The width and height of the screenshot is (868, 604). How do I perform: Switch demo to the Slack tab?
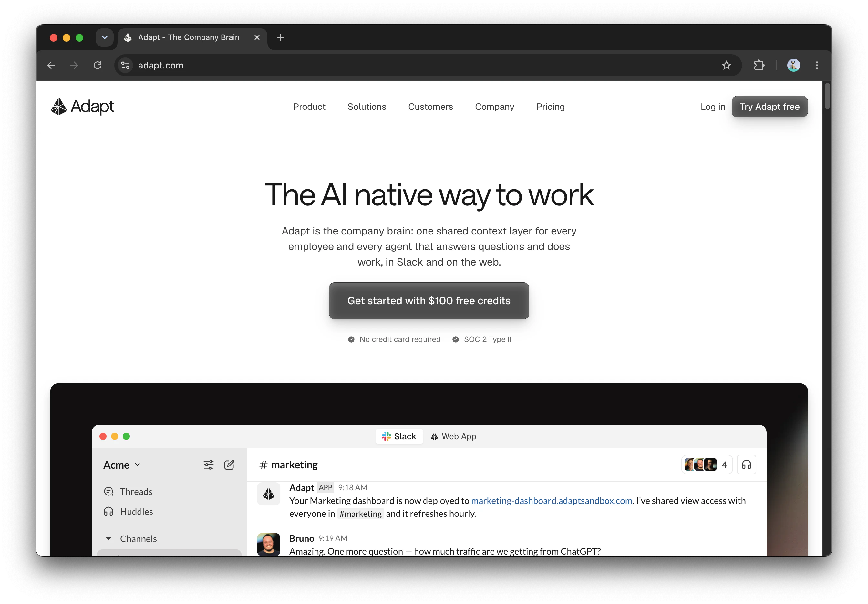pos(399,436)
